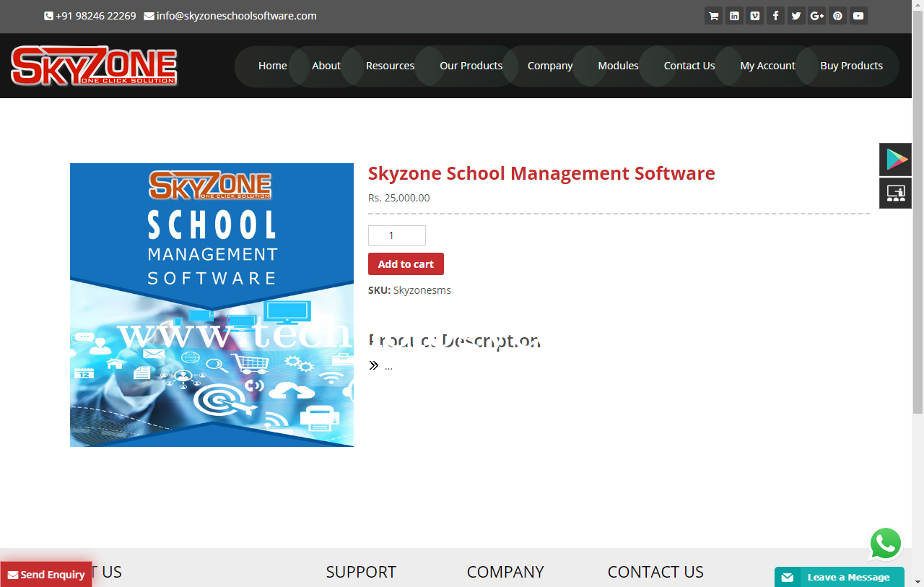Click the price Rs. 25,000.00

398,198
